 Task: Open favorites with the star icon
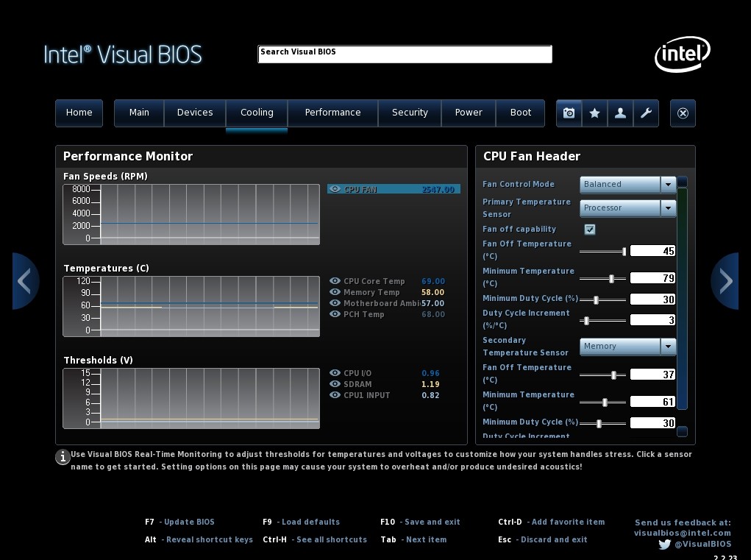(x=594, y=113)
